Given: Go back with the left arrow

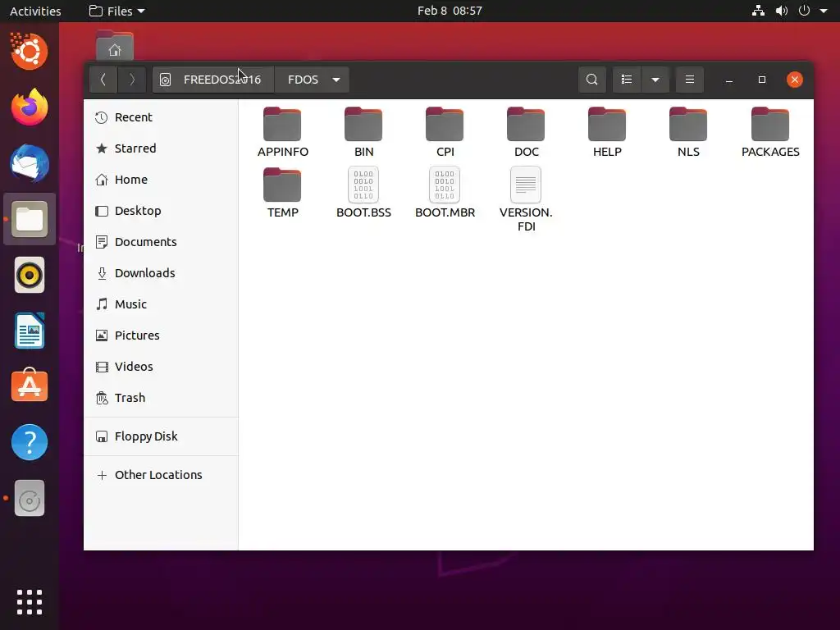Looking at the screenshot, I should point(103,80).
